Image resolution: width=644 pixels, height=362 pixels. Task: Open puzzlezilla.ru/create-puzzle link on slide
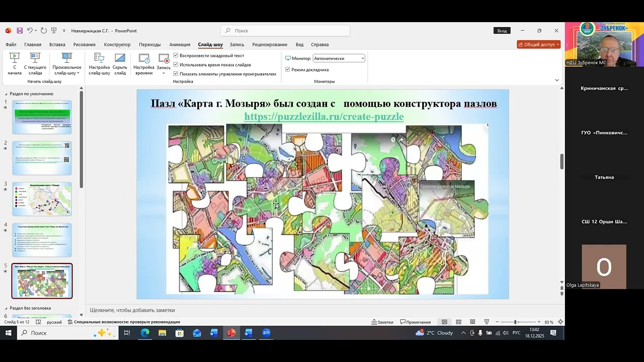coord(324,117)
